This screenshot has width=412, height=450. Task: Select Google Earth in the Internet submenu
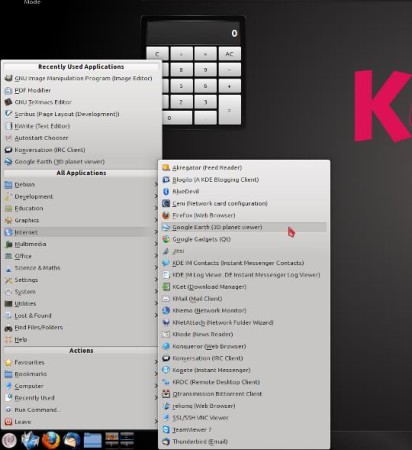coord(244,227)
